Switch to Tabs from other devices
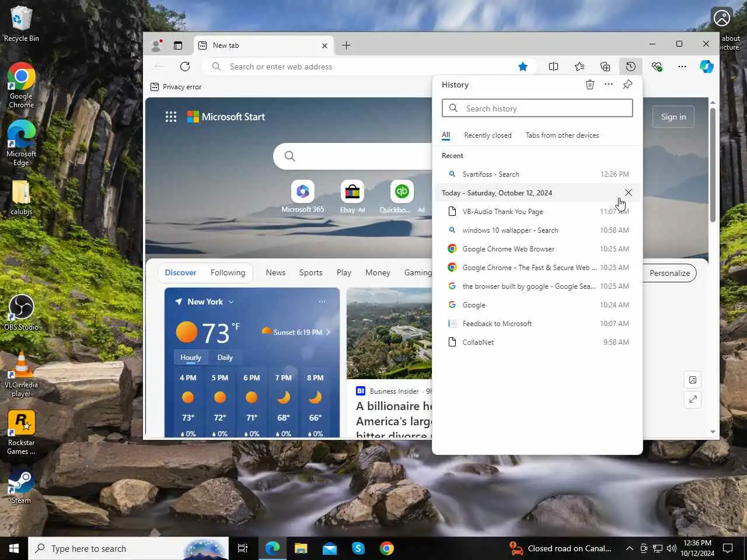Viewport: 747px width, 560px height. click(562, 135)
